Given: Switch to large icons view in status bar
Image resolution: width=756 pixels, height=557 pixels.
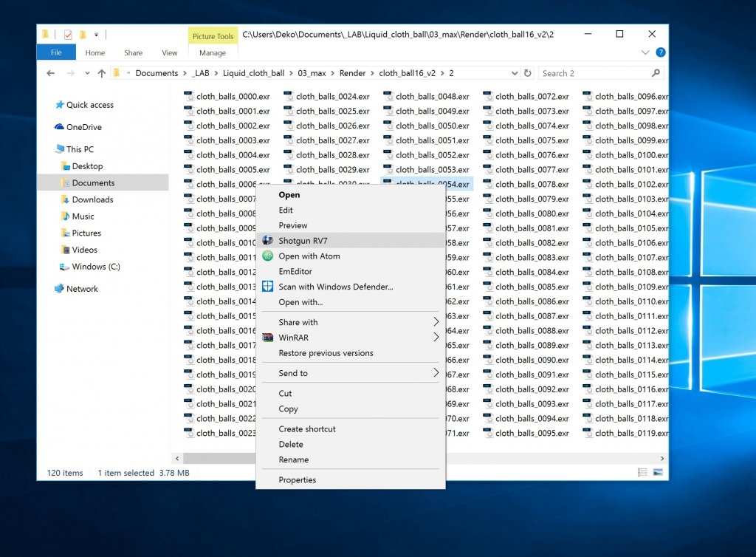Looking at the screenshot, I should pyautogui.click(x=658, y=472).
